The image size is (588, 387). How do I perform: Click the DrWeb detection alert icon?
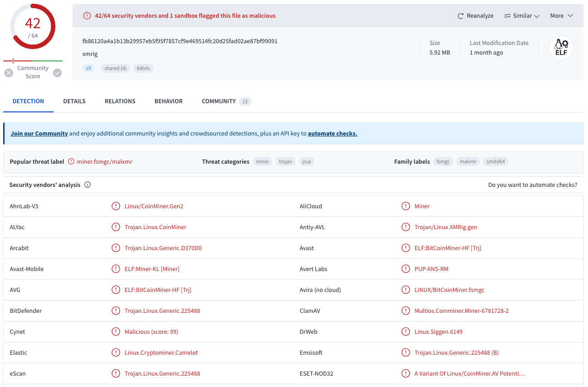(406, 332)
